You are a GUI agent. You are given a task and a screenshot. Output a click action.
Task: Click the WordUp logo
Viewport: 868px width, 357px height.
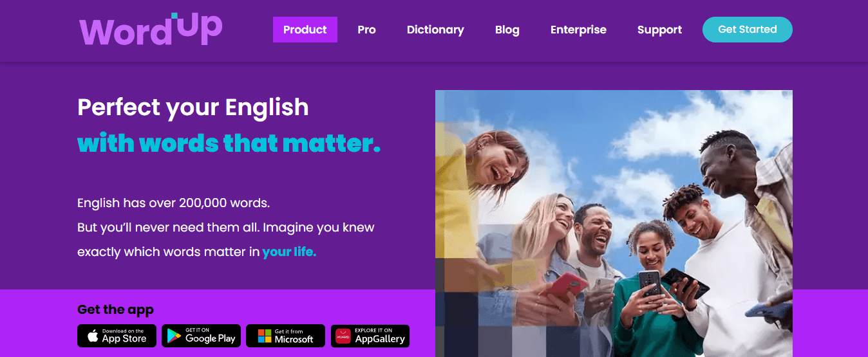151,30
